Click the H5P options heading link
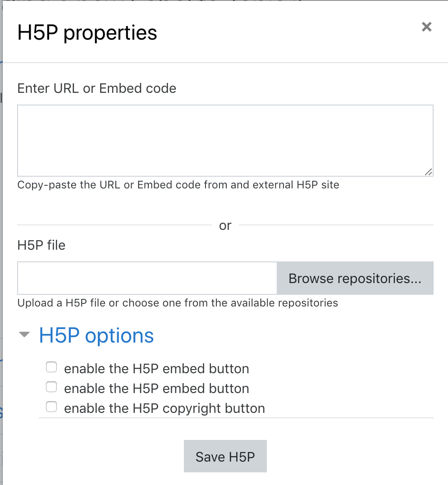Screen dimensions: 448x485 [96, 336]
